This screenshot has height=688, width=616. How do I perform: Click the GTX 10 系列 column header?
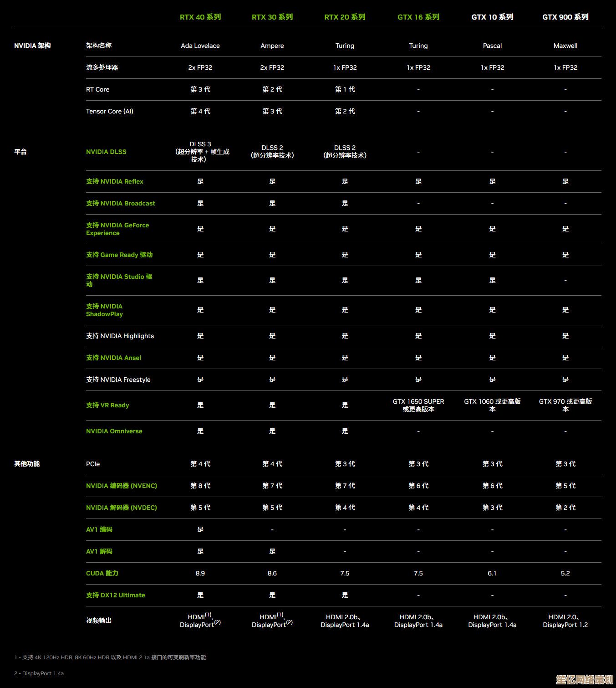tap(492, 17)
